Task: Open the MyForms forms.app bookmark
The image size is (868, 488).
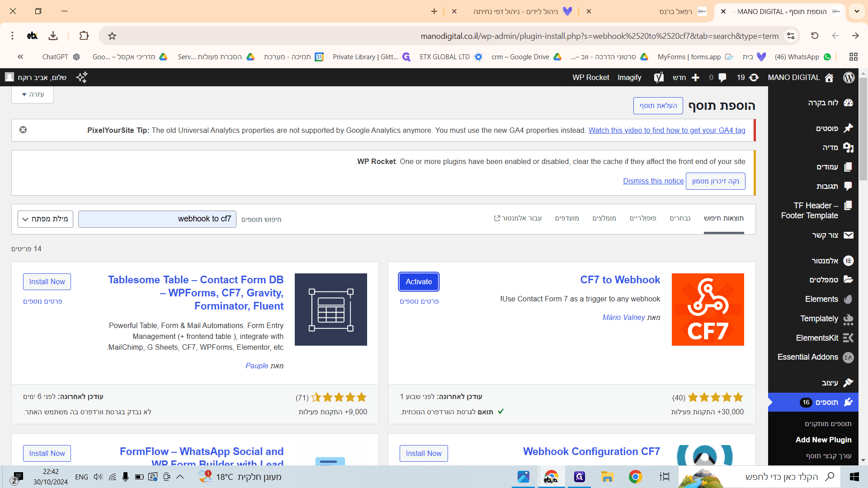Action: 695,57
